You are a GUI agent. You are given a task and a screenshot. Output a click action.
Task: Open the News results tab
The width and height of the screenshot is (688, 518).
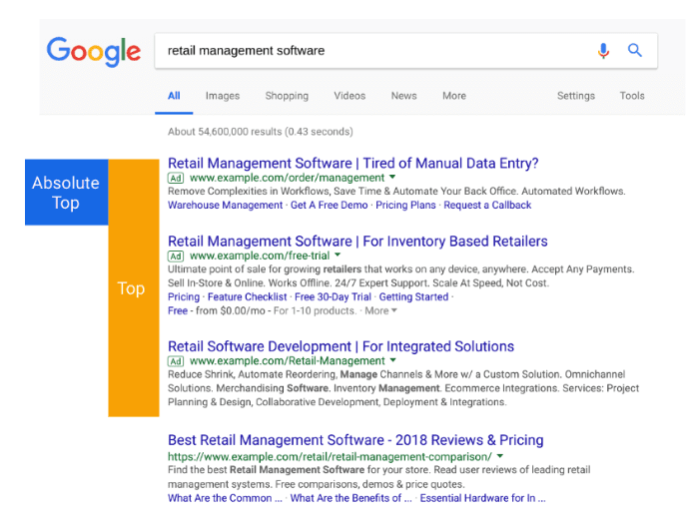click(404, 96)
